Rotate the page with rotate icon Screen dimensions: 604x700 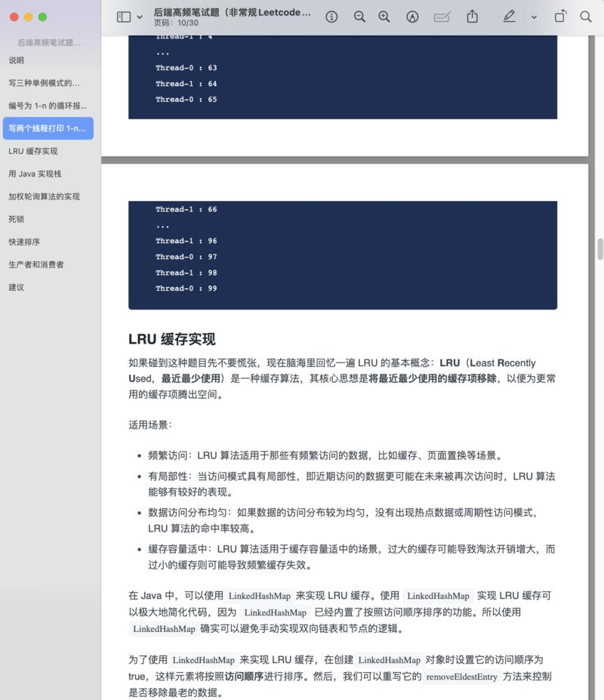click(560, 17)
